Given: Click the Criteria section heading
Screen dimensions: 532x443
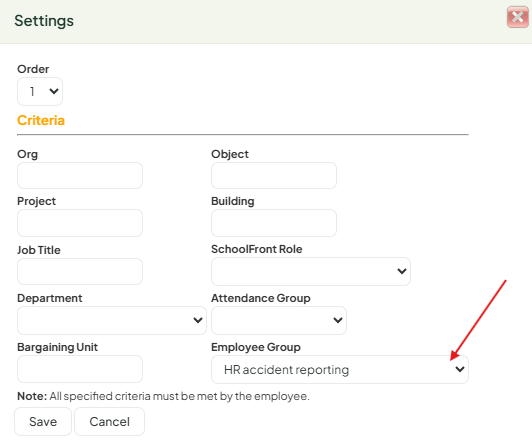Looking at the screenshot, I should point(41,120).
